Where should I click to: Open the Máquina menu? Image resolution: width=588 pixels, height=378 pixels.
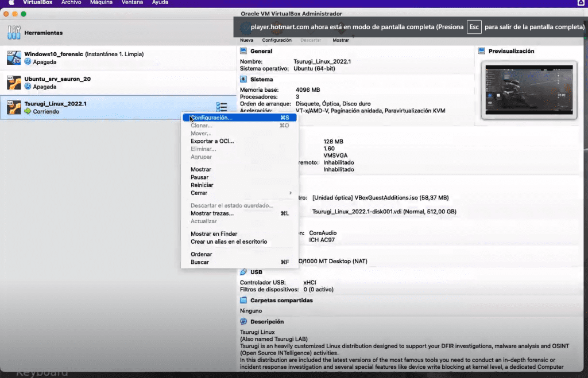pyautogui.click(x=101, y=3)
